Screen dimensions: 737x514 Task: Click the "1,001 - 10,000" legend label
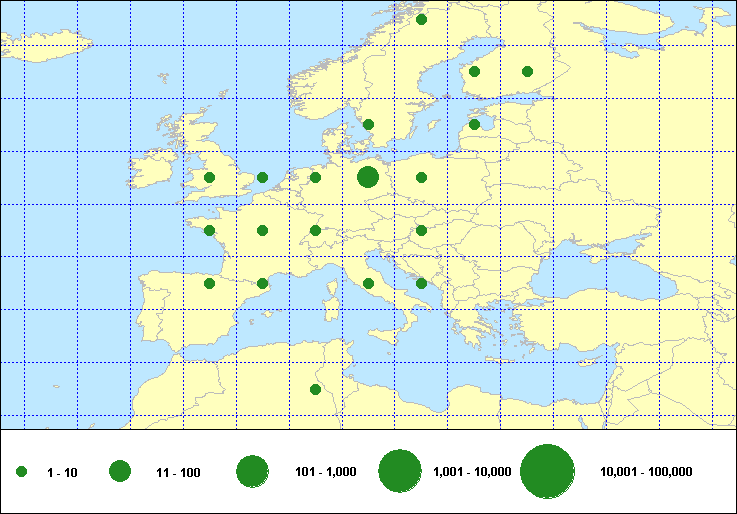472,472
